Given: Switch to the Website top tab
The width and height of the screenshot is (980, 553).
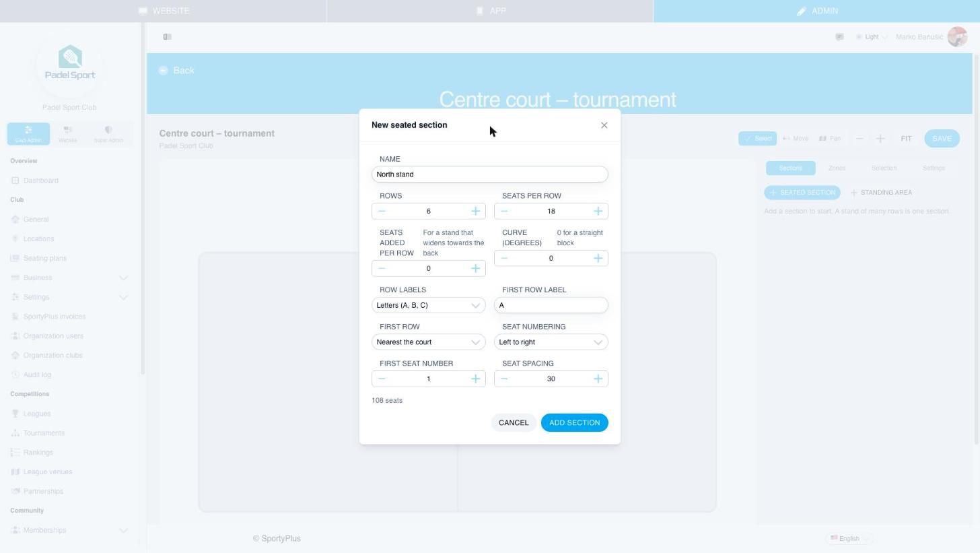Looking at the screenshot, I should 164,11.
